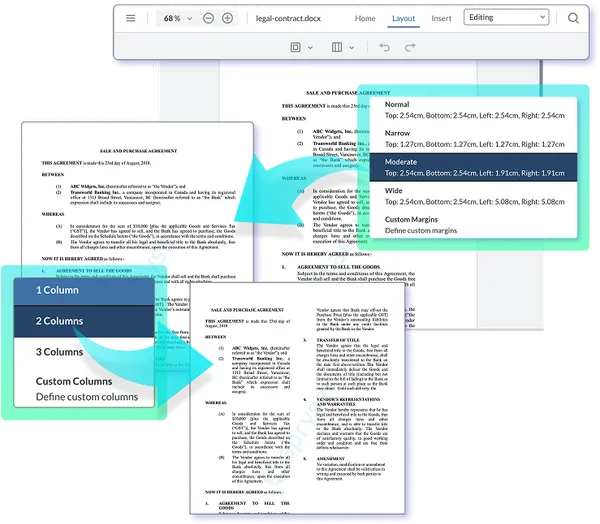Click the two-column document preview page
This screenshot has height=524, width=600.
click(297, 399)
